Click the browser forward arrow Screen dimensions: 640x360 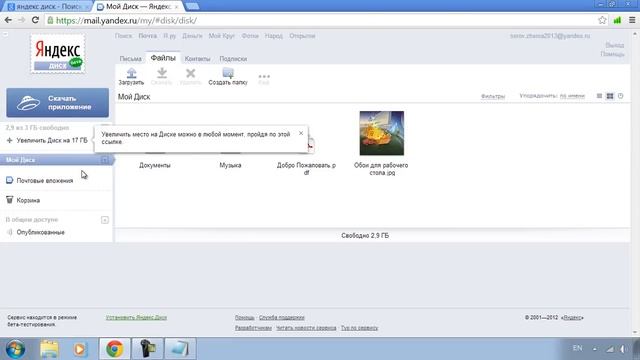22,20
